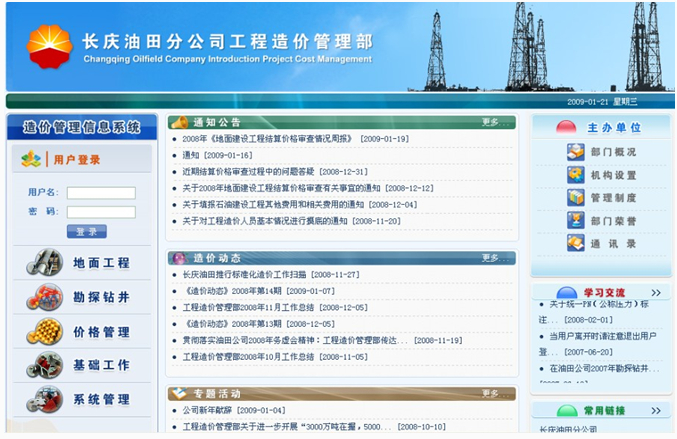Open the 部门荣誉 menu item

613,221
